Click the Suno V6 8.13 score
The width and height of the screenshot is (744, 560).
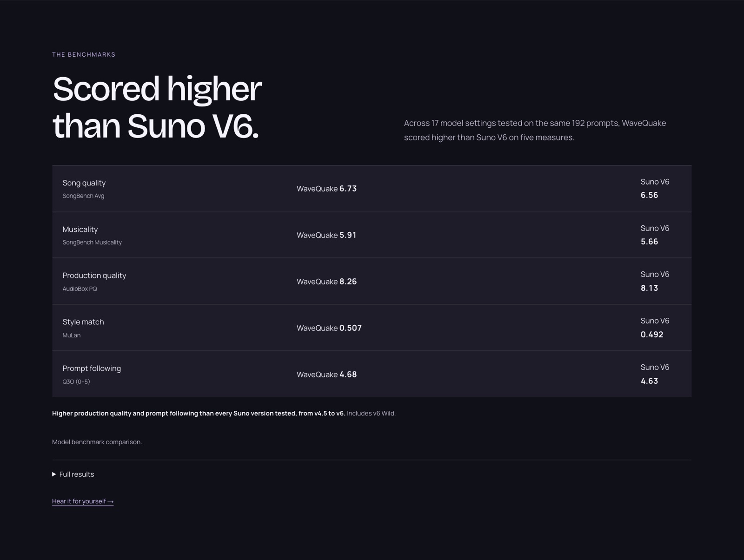(655, 281)
